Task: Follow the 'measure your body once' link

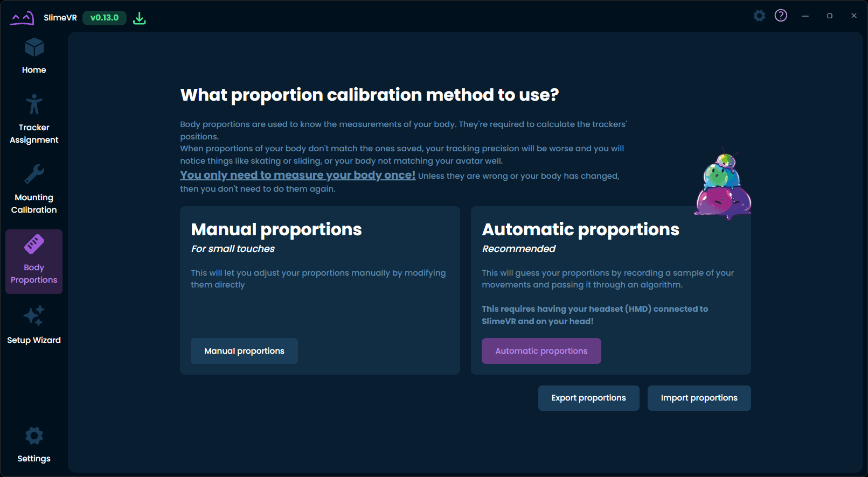Action: [x=297, y=175]
